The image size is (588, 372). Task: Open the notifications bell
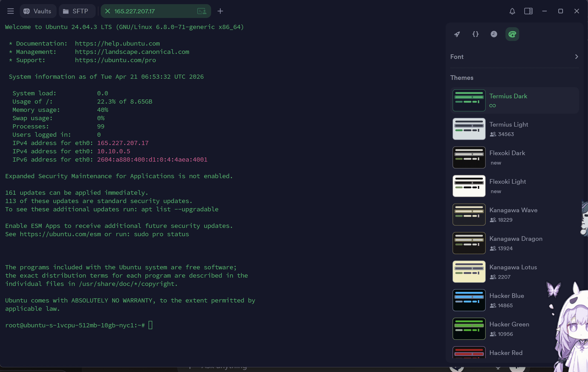512,11
